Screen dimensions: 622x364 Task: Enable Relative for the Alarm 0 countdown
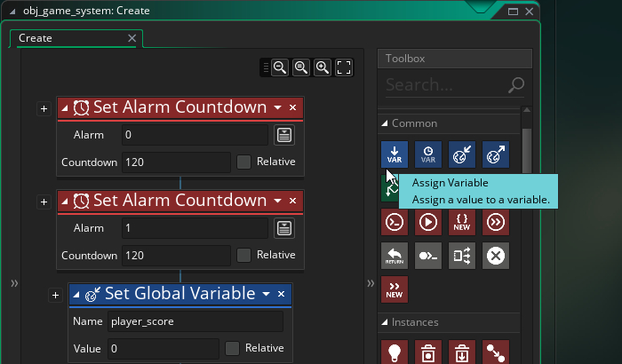click(243, 162)
